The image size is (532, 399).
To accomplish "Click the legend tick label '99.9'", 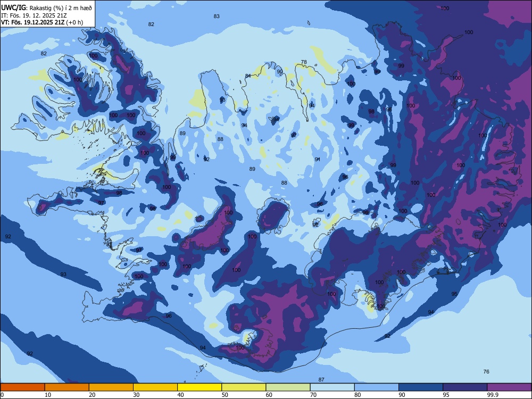I will pos(493,395).
